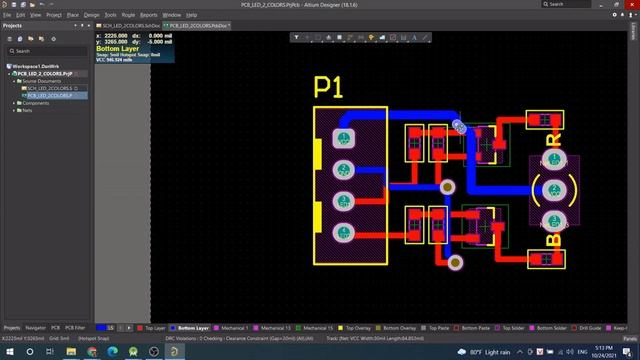Image resolution: width=640 pixels, height=360 pixels.
Task: Click the place dimension icon in the active bar
Action: [x=403, y=38]
